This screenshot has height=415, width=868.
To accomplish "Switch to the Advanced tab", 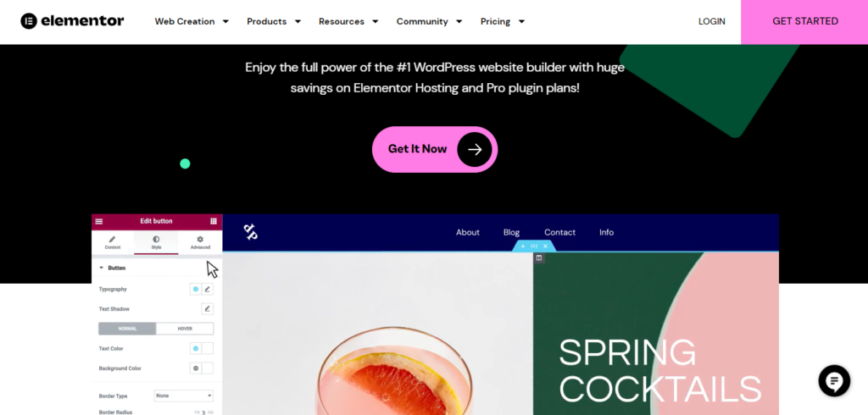I will [x=200, y=242].
